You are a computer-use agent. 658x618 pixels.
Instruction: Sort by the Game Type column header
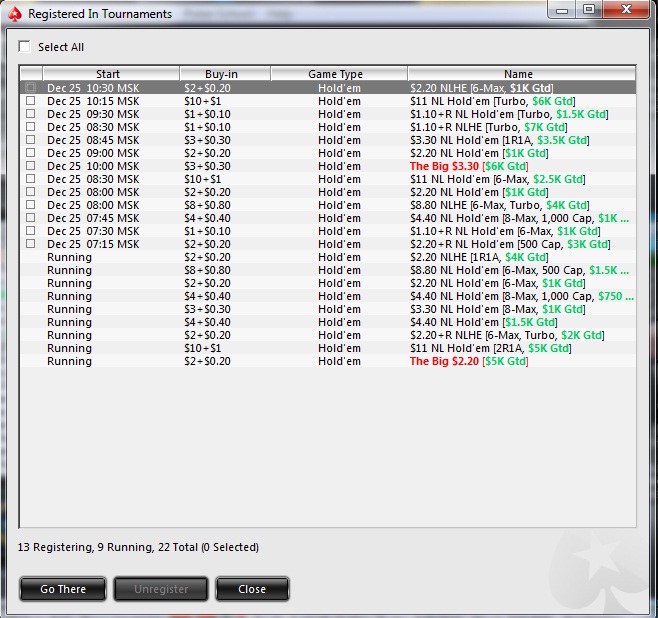[339, 74]
